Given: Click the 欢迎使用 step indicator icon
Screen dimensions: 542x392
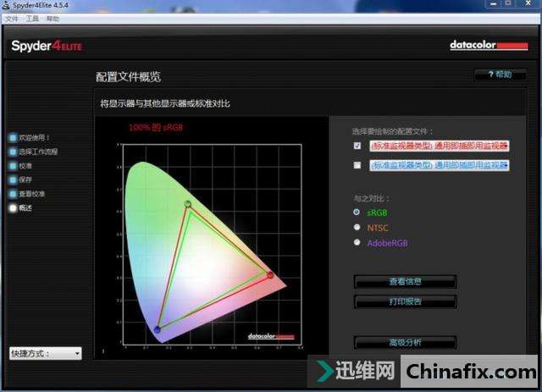Looking at the screenshot, I should pos(13,138).
